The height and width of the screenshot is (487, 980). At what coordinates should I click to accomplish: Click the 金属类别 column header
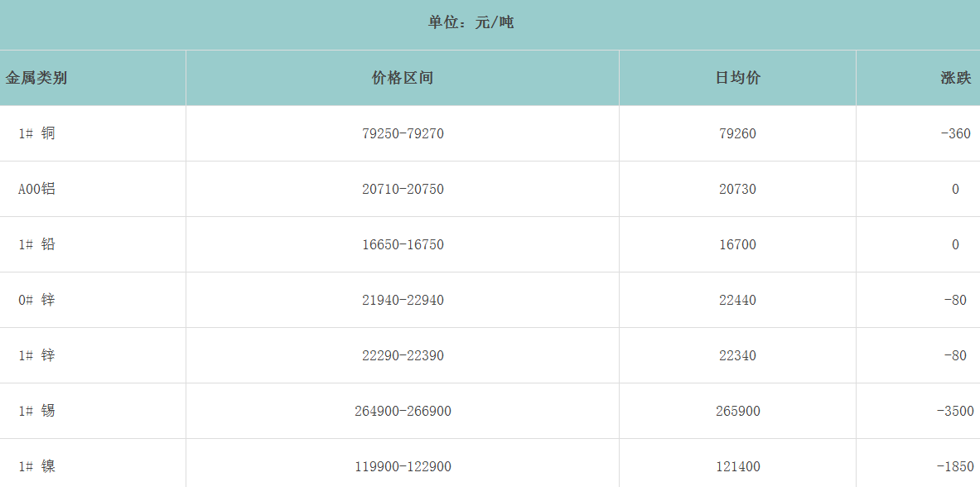36,78
